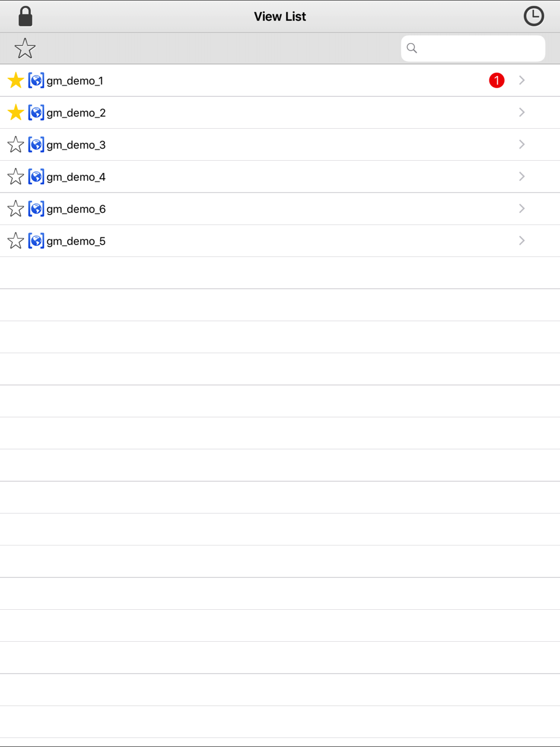Open the history clock icon
The width and height of the screenshot is (560, 747).
[534, 16]
